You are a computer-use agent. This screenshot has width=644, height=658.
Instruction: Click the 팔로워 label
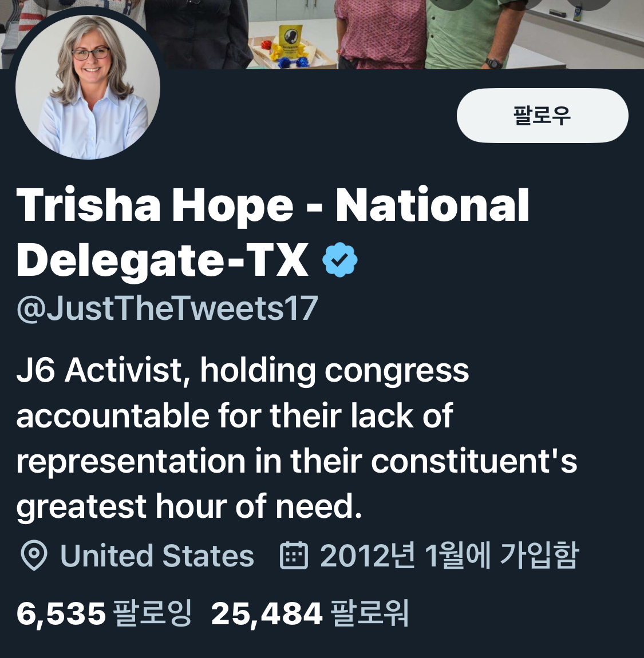click(369, 613)
